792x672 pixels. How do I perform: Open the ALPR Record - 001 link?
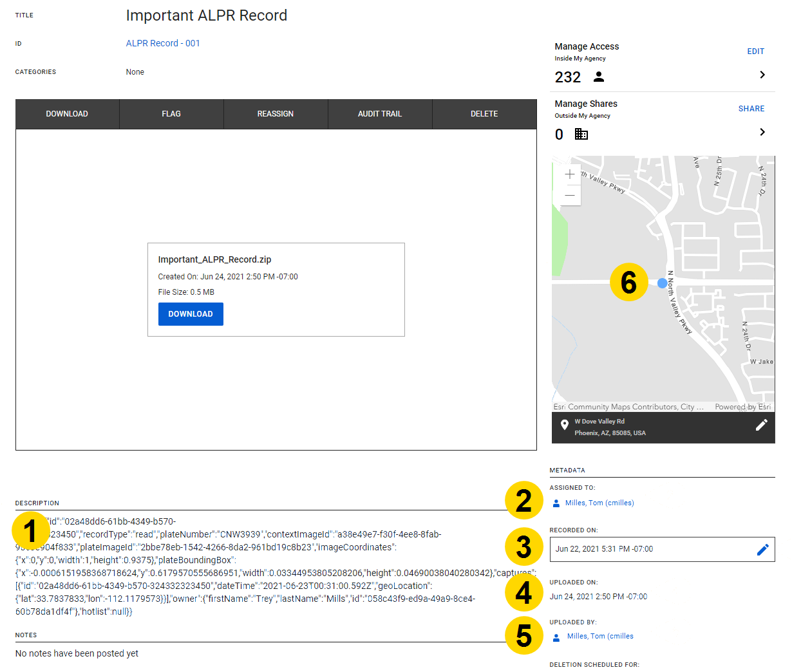163,43
